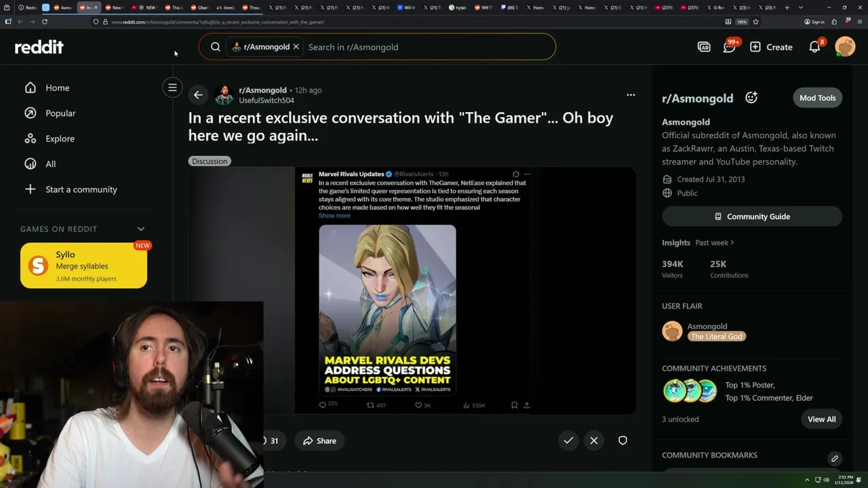Open the Community Guide
This screenshot has height=488, width=868.
tap(752, 216)
